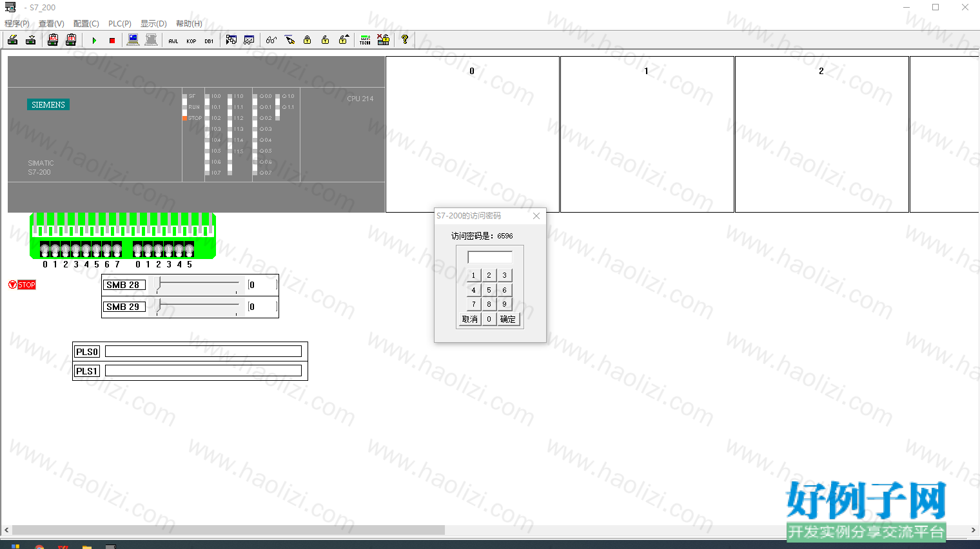
Task: Click the SMB 29 potentiometer slider
Action: click(x=198, y=307)
